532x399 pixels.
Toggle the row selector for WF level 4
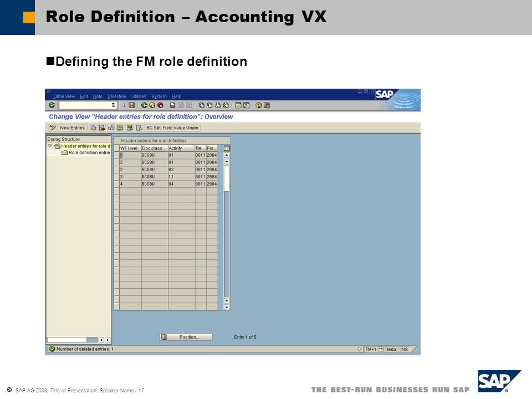(x=117, y=184)
